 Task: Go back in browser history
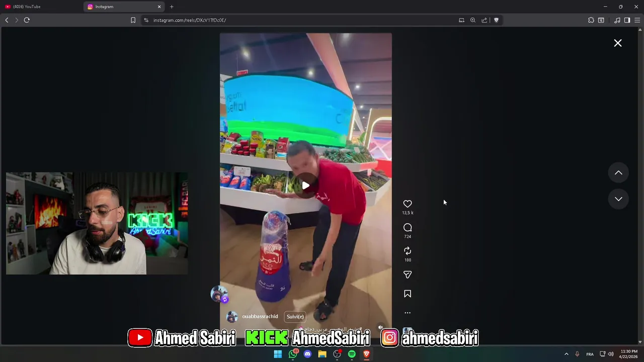[x=7, y=20]
